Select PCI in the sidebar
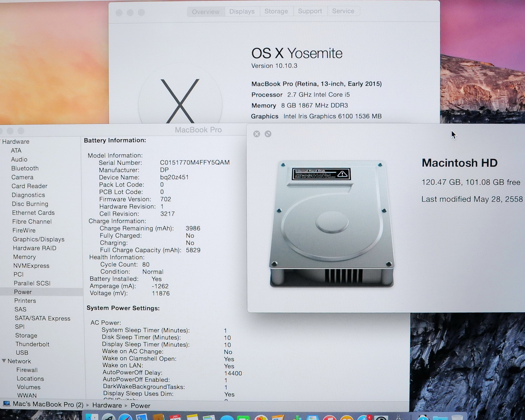The image size is (525, 420). click(x=18, y=274)
